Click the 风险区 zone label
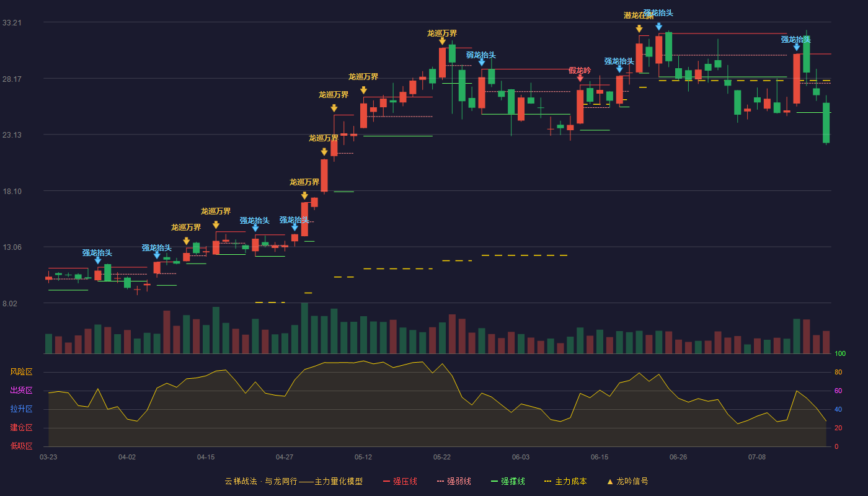868x496 pixels. [21, 372]
